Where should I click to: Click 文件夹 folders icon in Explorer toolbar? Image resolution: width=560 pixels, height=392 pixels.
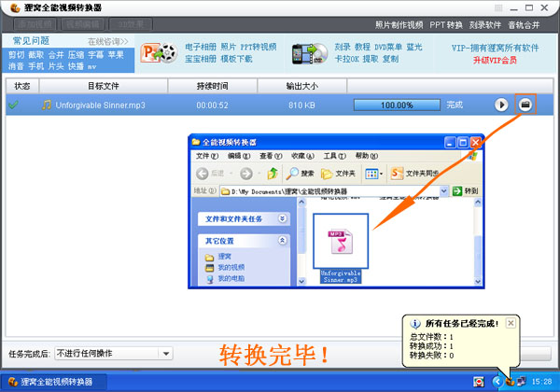tap(327, 174)
